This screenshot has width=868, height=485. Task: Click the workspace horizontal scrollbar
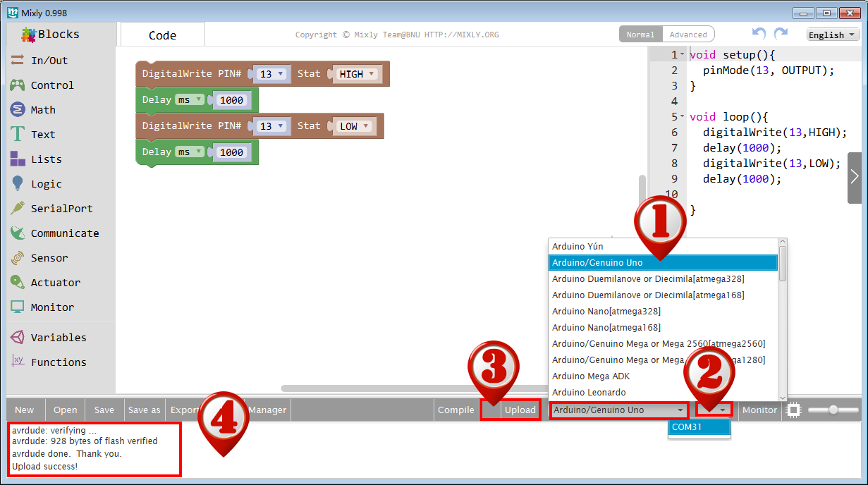[416, 388]
